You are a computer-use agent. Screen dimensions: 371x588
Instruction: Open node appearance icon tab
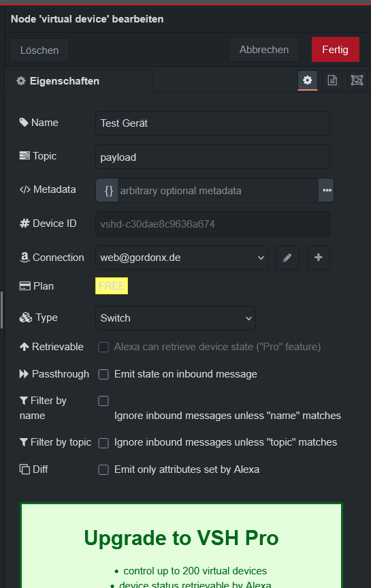click(x=357, y=80)
